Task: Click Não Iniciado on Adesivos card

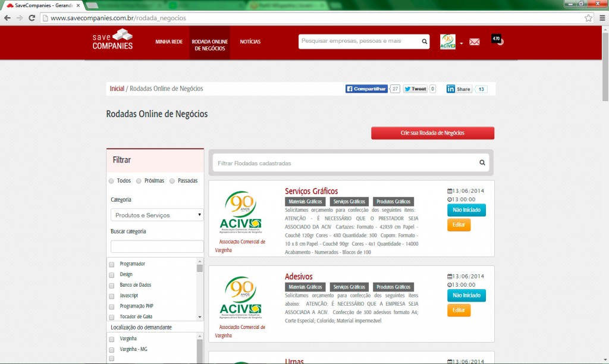Action: (466, 295)
